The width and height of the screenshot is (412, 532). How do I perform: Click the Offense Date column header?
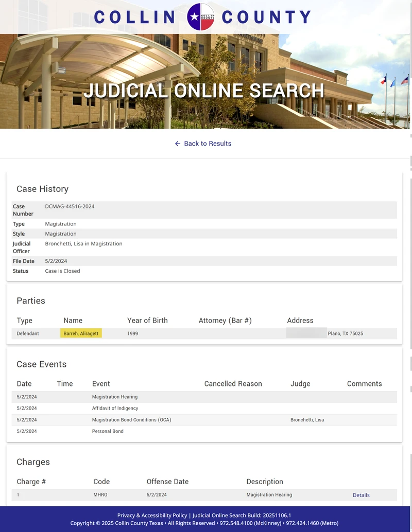tap(167, 482)
